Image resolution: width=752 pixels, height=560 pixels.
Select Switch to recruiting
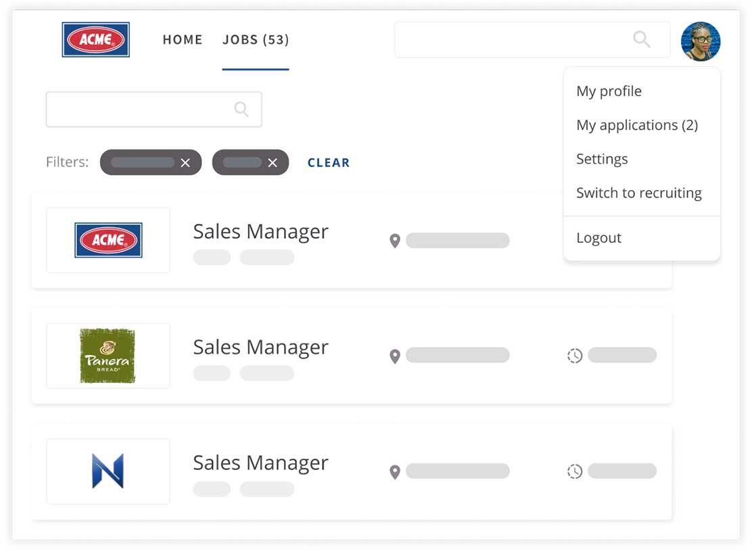tap(638, 193)
